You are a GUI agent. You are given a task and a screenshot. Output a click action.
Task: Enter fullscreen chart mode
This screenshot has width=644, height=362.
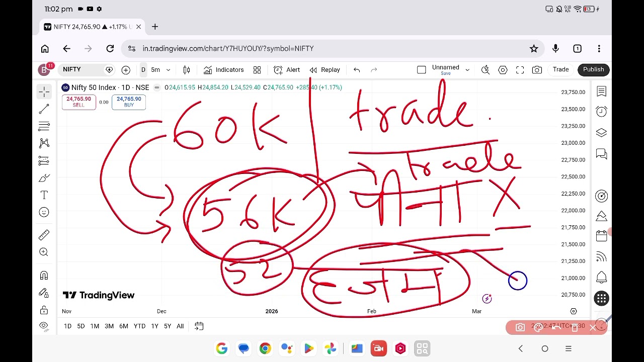[520, 70]
